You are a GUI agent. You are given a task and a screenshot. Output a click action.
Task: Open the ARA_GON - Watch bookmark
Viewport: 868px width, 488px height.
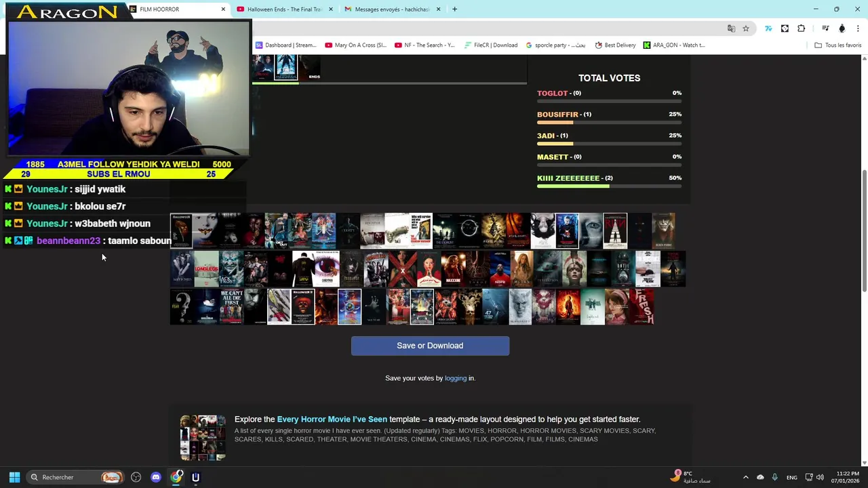pos(674,45)
